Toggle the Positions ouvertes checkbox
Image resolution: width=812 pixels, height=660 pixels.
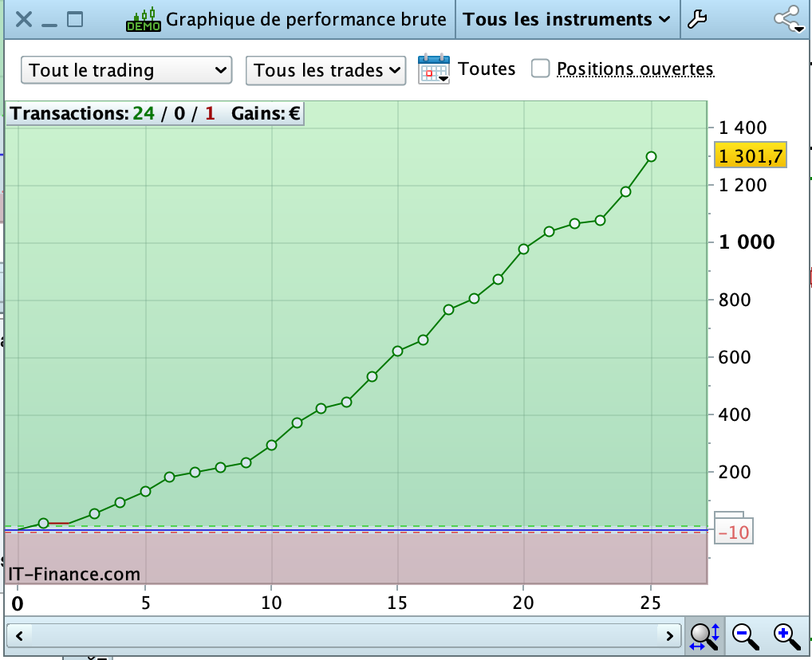point(540,69)
